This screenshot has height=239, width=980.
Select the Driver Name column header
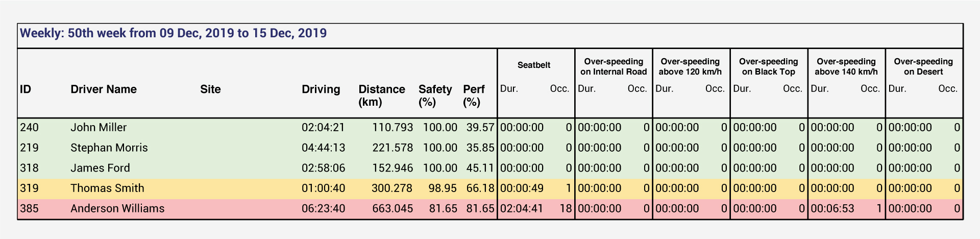pyautogui.click(x=104, y=89)
